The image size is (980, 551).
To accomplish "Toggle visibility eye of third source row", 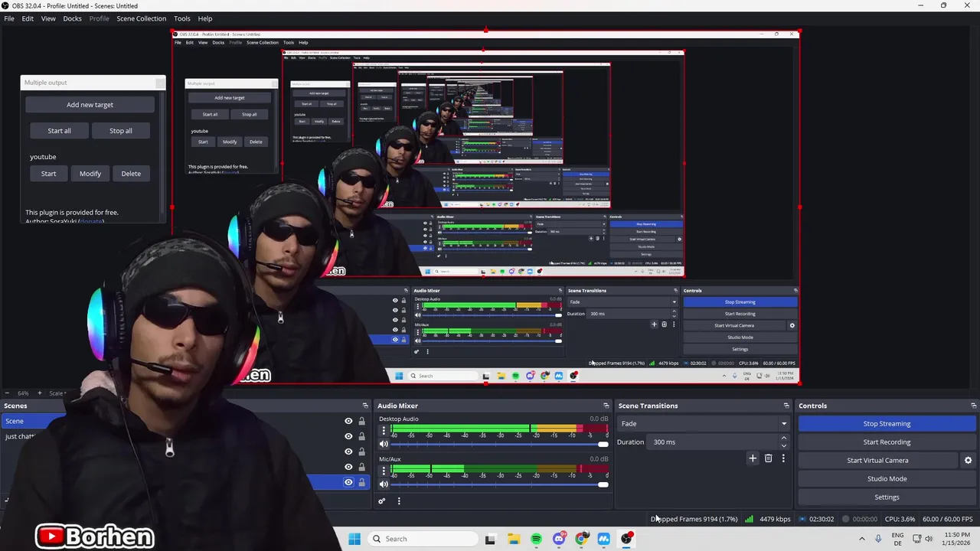I will pos(348,452).
